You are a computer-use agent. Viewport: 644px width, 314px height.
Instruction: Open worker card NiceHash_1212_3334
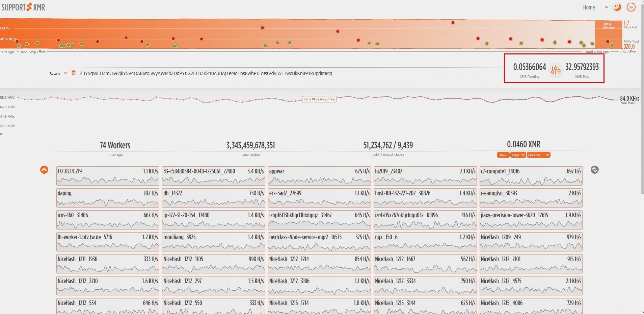pos(425,285)
